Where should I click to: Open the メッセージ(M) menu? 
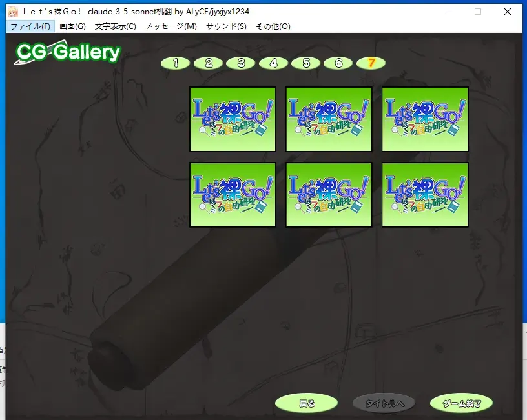(x=171, y=26)
